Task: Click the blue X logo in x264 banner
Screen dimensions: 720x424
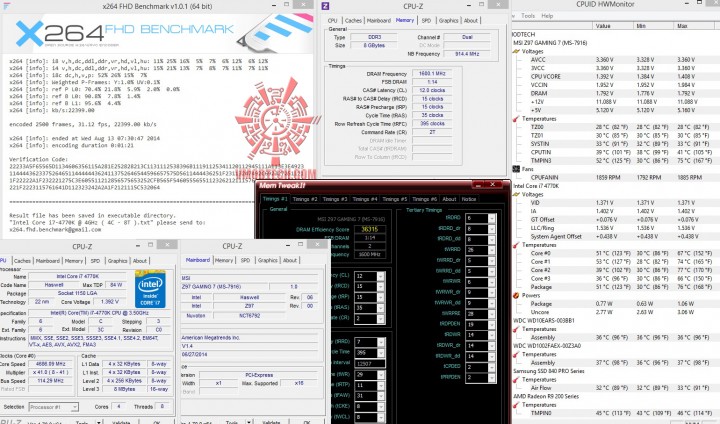Action: (x=29, y=34)
